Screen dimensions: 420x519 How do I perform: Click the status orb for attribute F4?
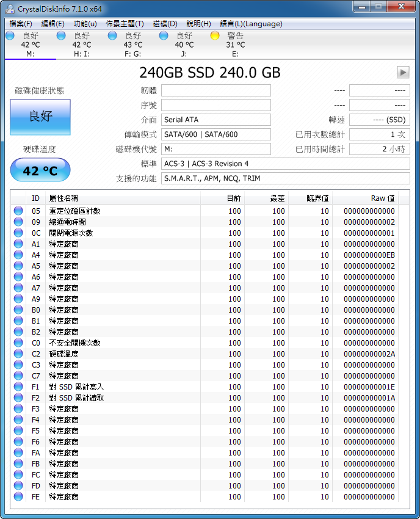coord(18,419)
